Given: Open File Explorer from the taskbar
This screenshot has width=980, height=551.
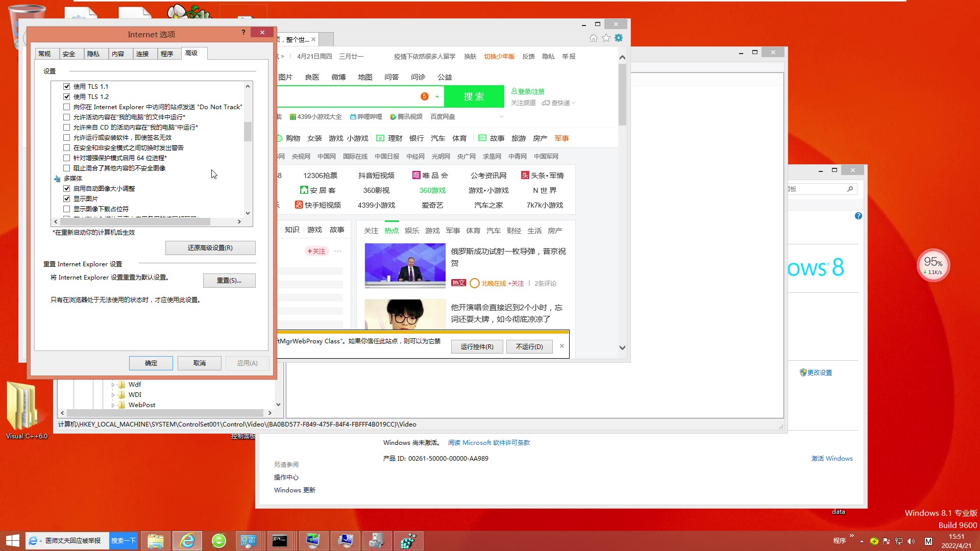Looking at the screenshot, I should click(x=156, y=541).
